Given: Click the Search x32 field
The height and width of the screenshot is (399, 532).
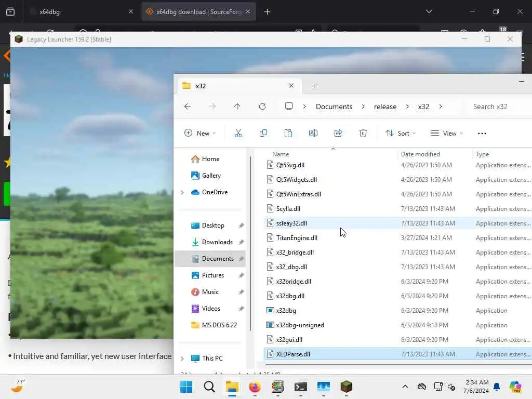Looking at the screenshot, I should point(499,107).
